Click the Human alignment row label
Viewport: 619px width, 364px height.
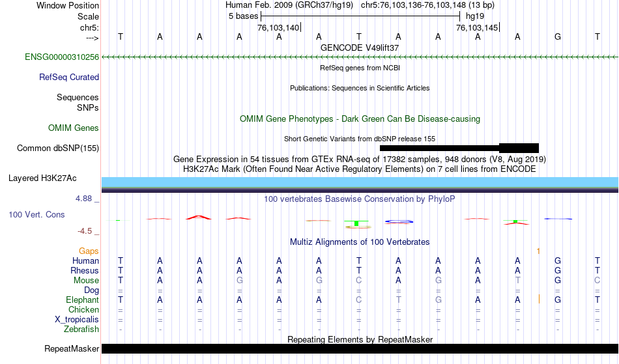pyautogui.click(x=85, y=260)
